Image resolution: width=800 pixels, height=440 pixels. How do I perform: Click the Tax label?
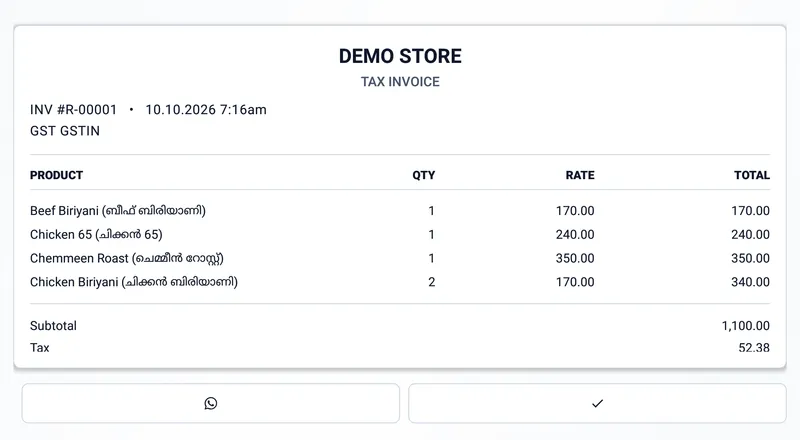coord(40,348)
